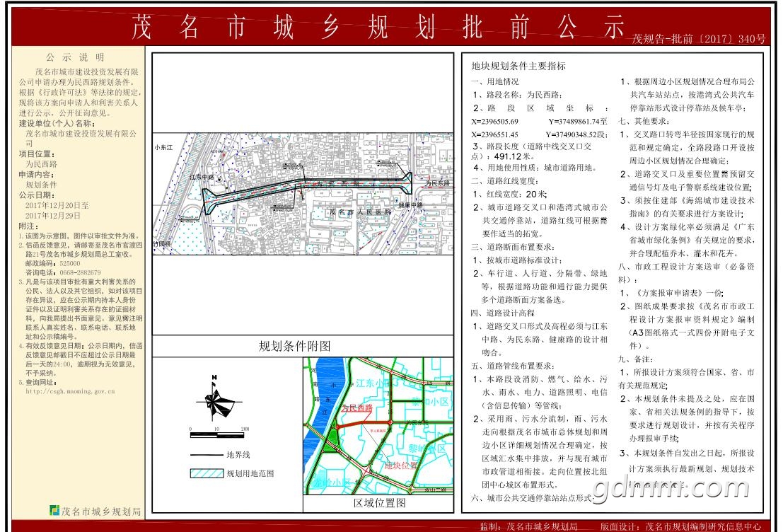Select the postal code 525000
Image resolution: width=783 pixels, height=532 pixels.
point(69,263)
